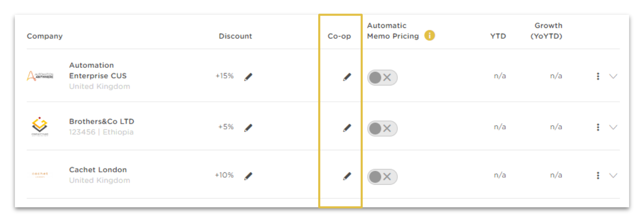Enable memo pricing for Cachet London
This screenshot has width=644, height=222.
(382, 177)
